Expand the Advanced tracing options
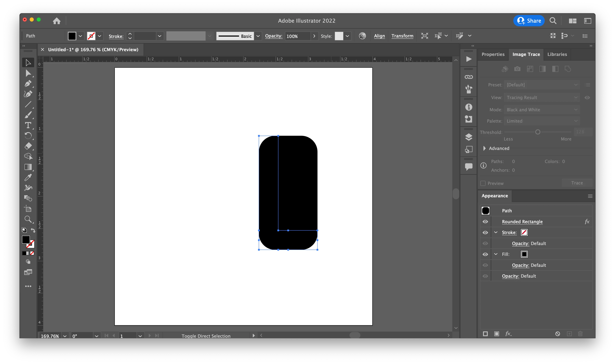The width and height of the screenshot is (615, 364). pyautogui.click(x=485, y=148)
